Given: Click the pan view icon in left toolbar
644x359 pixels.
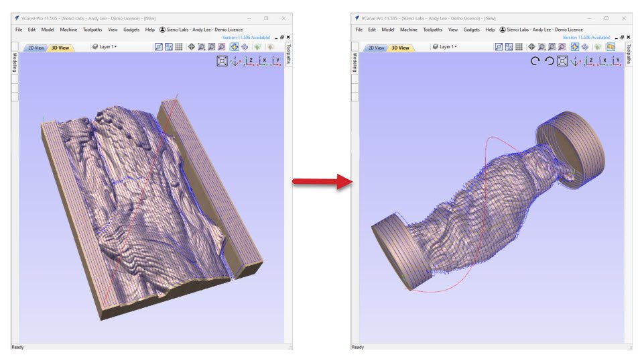Looking at the screenshot, I should (x=191, y=47).
